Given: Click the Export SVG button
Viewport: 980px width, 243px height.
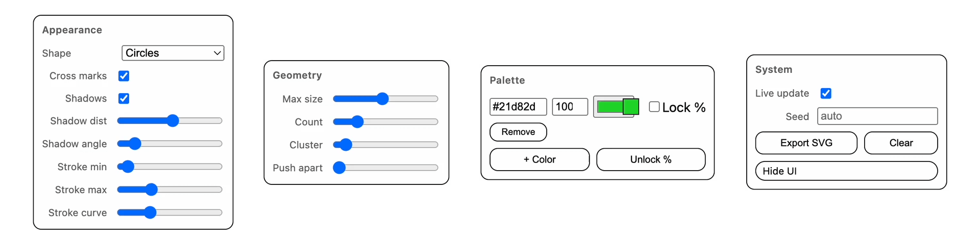Looking at the screenshot, I should click(x=805, y=143).
